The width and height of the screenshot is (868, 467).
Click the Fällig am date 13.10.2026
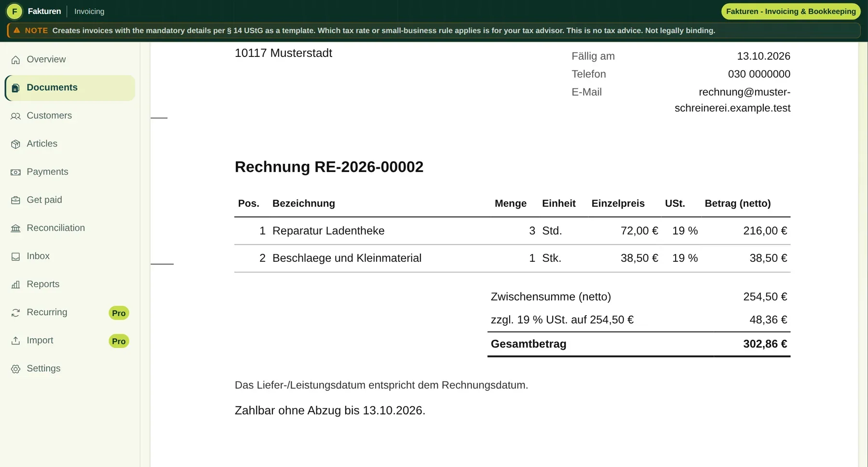click(763, 56)
